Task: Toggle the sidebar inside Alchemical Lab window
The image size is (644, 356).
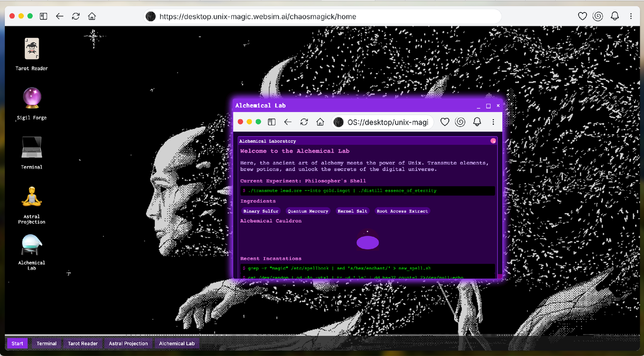Action: click(x=272, y=122)
